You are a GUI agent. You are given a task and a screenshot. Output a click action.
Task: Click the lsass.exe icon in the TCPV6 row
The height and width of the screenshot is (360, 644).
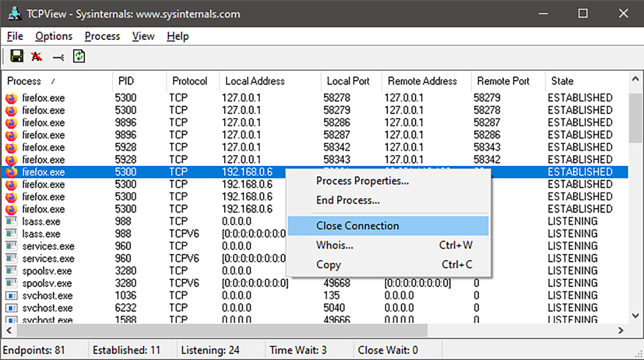click(x=11, y=234)
